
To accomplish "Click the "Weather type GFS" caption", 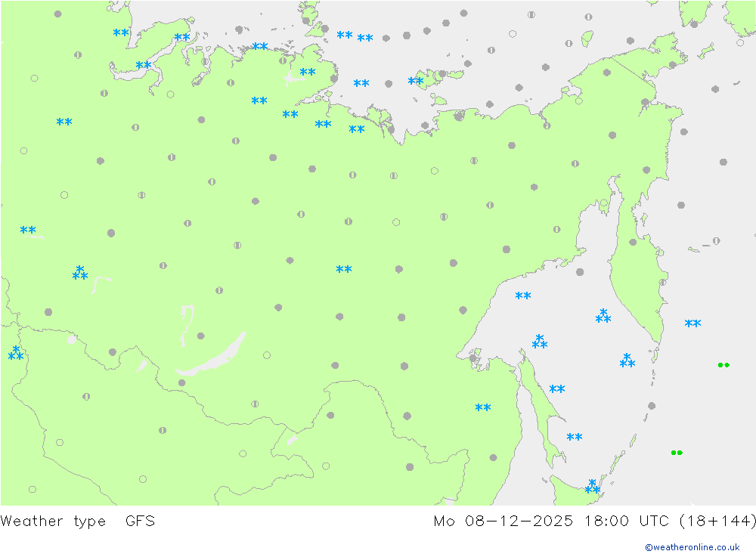I will [78, 522].
